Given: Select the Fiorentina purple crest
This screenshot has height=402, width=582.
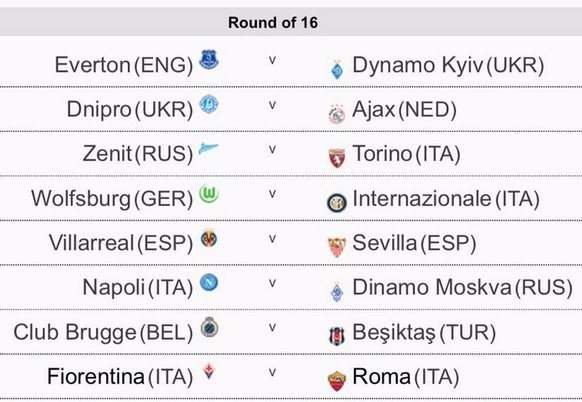Looking at the screenshot, I should pos(209,371).
